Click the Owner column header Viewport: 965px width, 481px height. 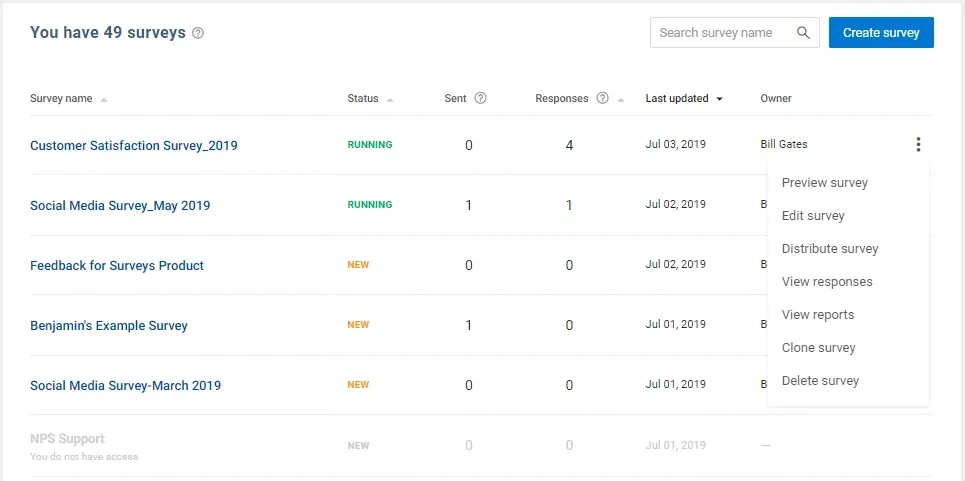[776, 98]
